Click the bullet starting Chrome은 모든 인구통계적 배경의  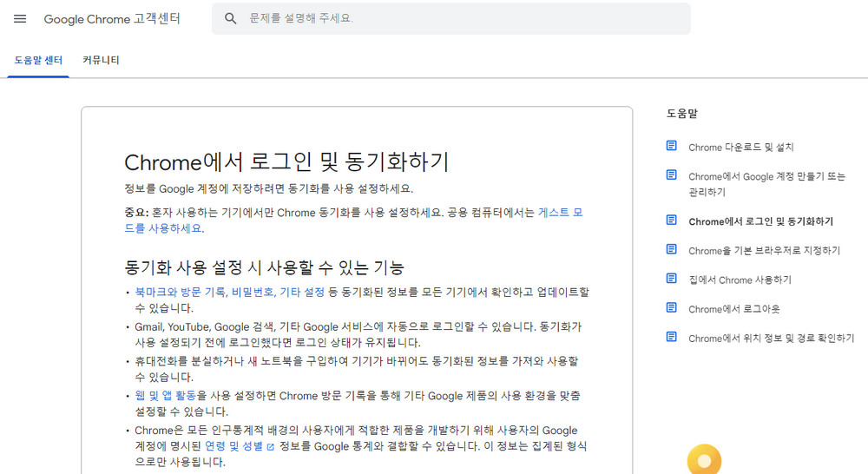point(361,445)
